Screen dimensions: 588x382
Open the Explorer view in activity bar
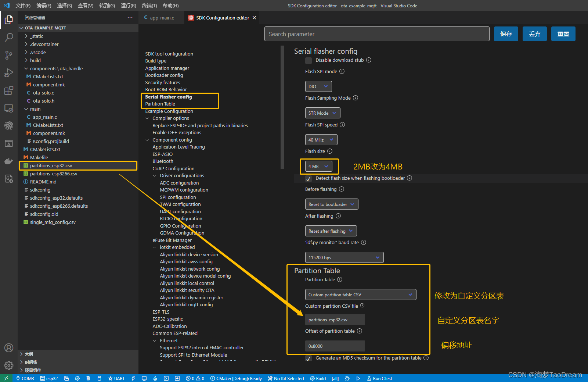pyautogui.click(x=9, y=19)
